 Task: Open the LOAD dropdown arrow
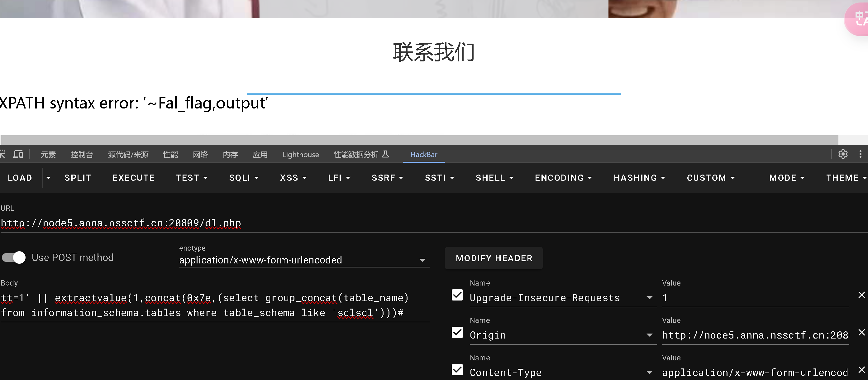click(x=48, y=178)
